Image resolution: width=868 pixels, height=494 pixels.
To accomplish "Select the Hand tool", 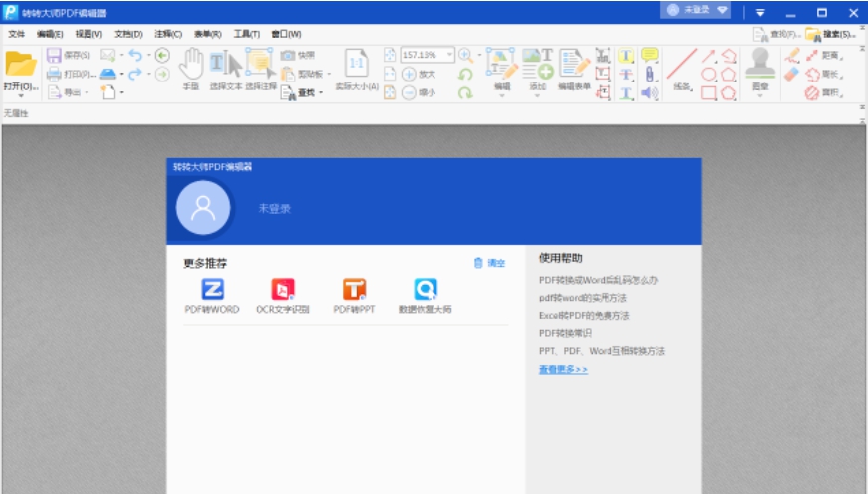I will (191, 70).
